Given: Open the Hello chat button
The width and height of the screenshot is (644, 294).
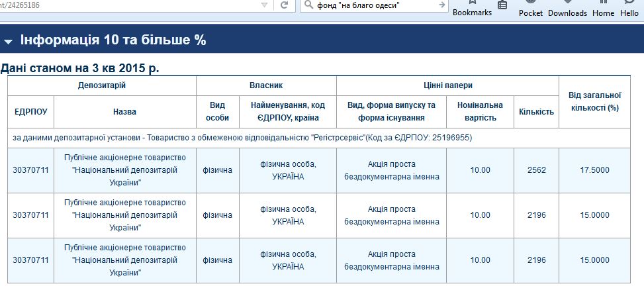Looking at the screenshot, I should tap(629, 8).
